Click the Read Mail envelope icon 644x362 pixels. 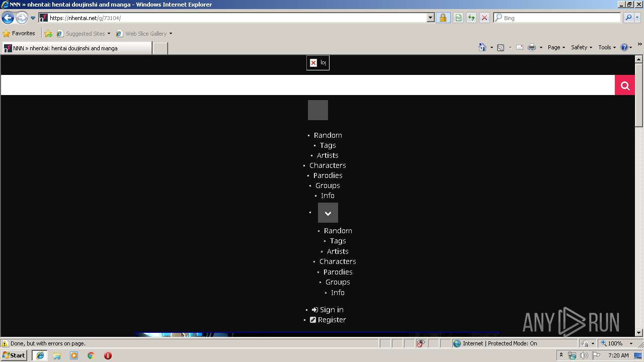pos(520,47)
